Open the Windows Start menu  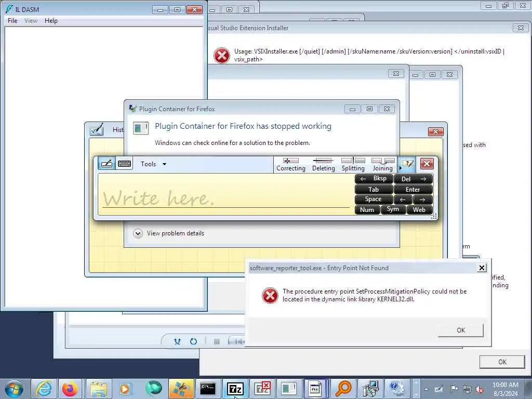14,389
